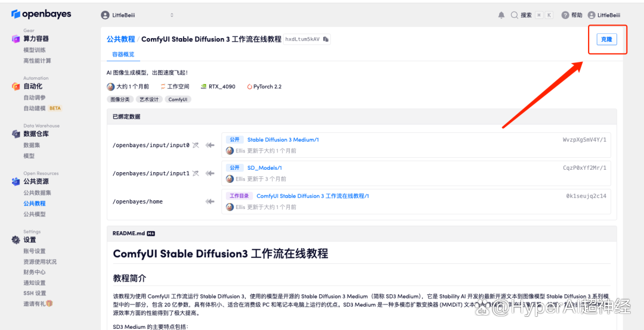Click the markdown badge beside README.md
The image size is (644, 330).
click(151, 233)
